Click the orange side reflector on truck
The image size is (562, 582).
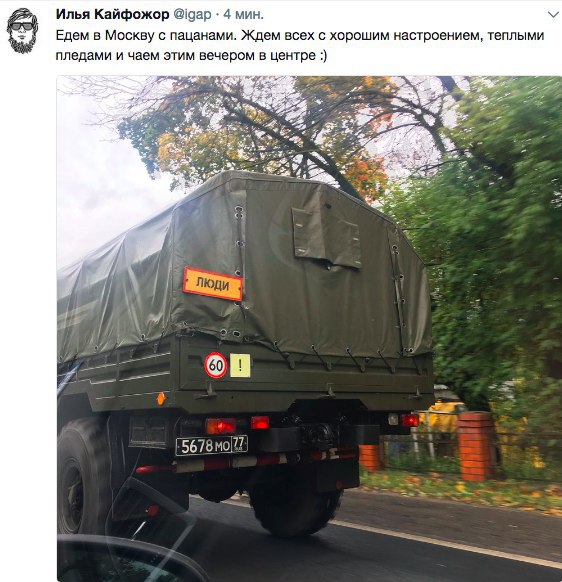[160, 399]
